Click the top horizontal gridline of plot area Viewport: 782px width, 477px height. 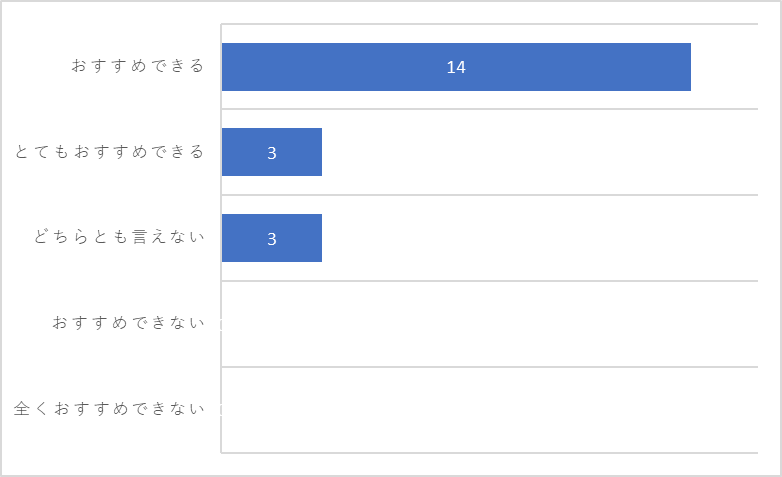490,23
